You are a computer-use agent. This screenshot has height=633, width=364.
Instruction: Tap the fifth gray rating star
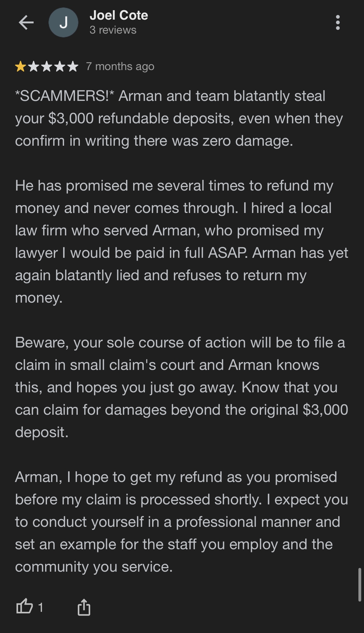tap(73, 66)
